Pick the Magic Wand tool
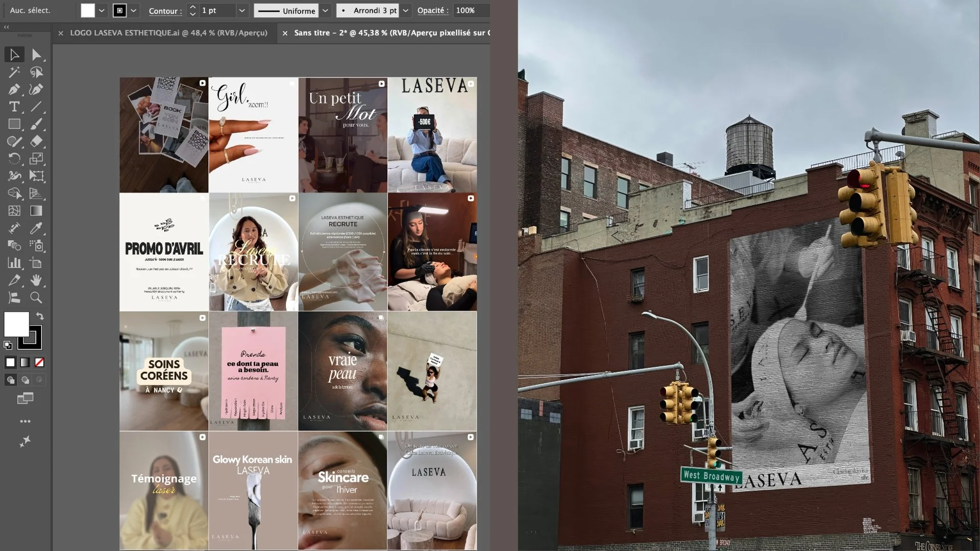980x551 pixels. [14, 72]
